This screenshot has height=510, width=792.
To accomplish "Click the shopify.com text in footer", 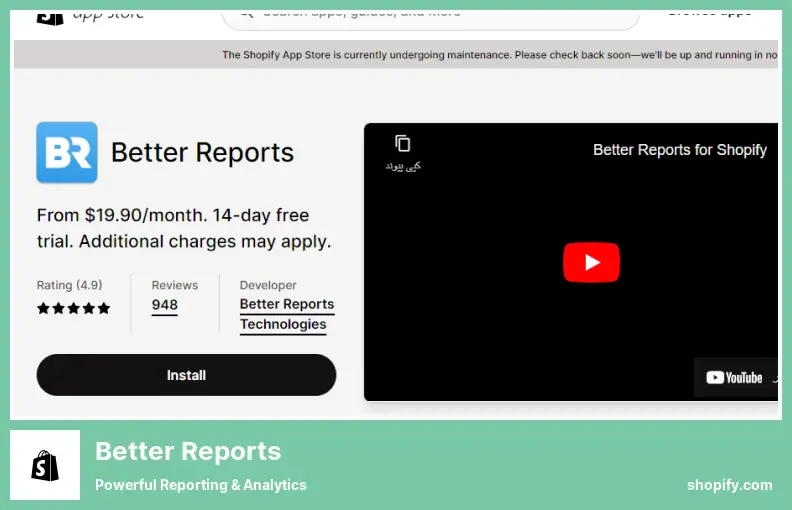I will coord(729,485).
